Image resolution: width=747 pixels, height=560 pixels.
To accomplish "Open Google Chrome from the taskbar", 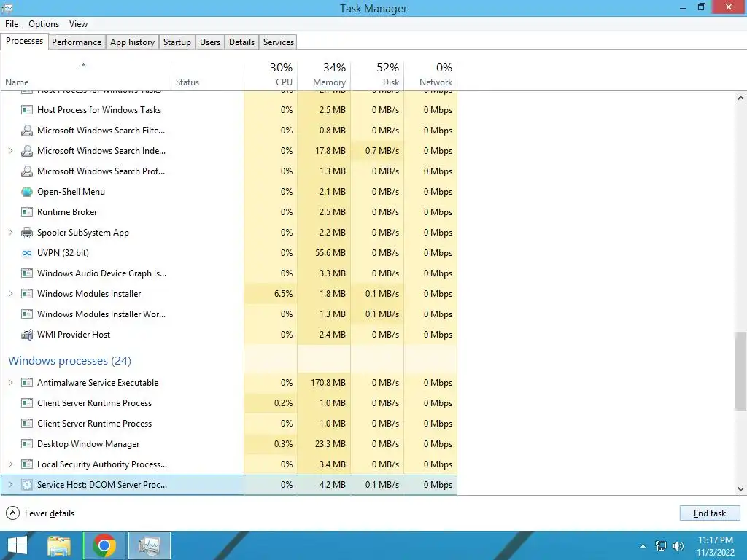I will (x=104, y=545).
